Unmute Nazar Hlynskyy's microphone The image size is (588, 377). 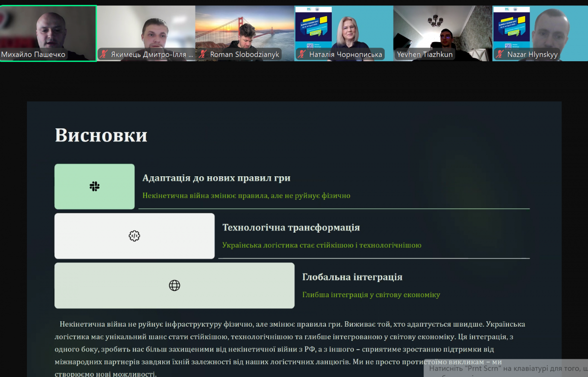click(499, 54)
